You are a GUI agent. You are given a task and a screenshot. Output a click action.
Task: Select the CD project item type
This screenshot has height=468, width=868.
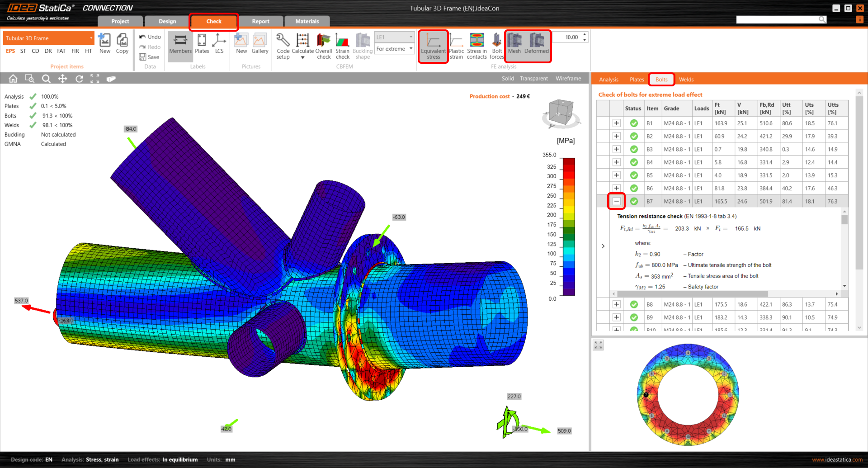(x=35, y=51)
